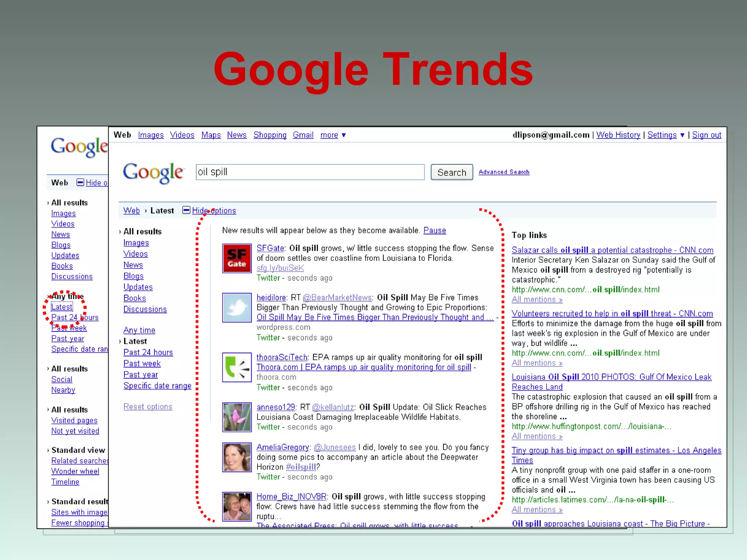Click thooraSciTech username link
The image size is (747, 560).
(x=282, y=357)
